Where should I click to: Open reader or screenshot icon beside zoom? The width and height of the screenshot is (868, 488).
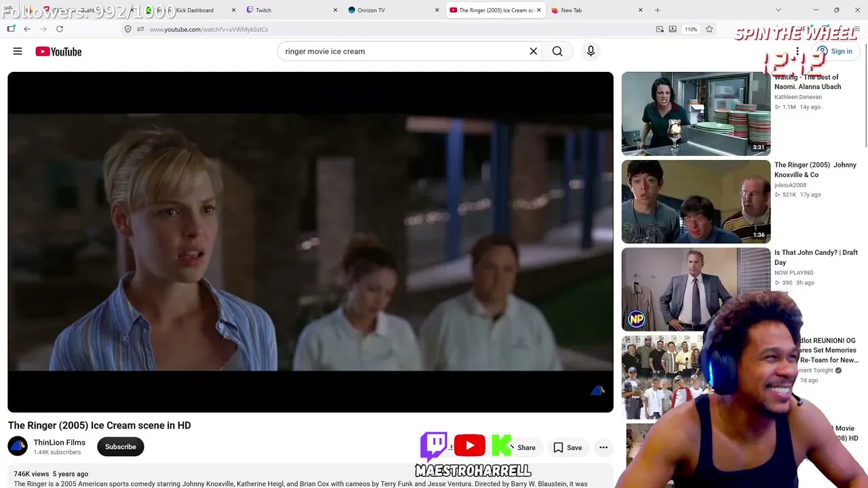point(673,29)
